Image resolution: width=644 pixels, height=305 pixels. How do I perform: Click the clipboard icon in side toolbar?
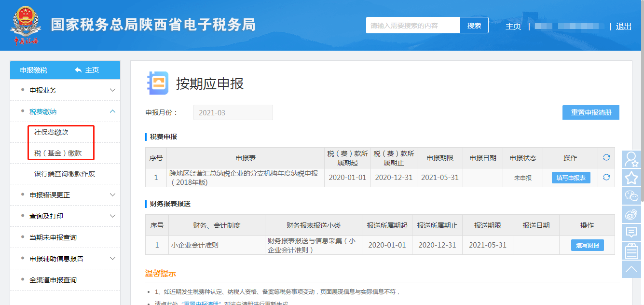point(631,250)
